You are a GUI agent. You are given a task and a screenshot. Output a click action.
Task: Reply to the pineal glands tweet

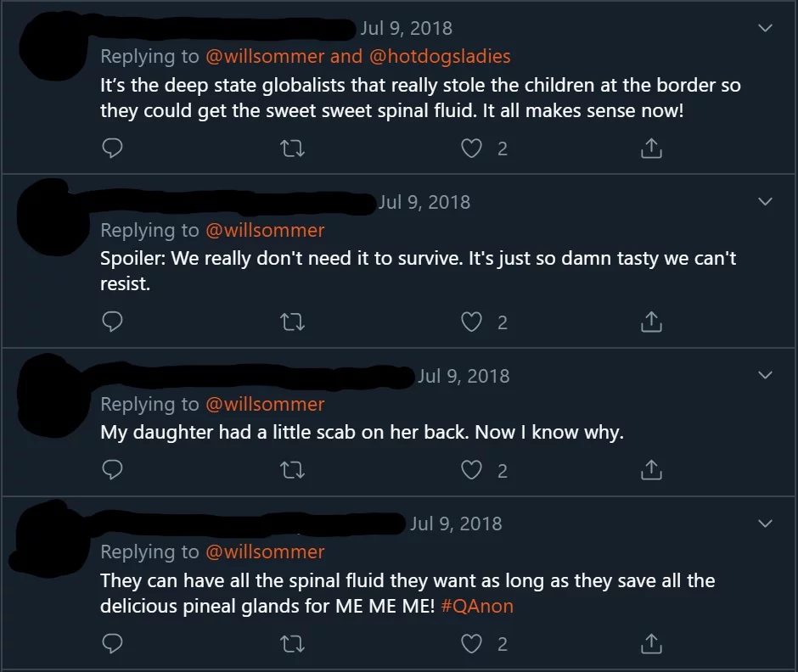pyautogui.click(x=112, y=644)
